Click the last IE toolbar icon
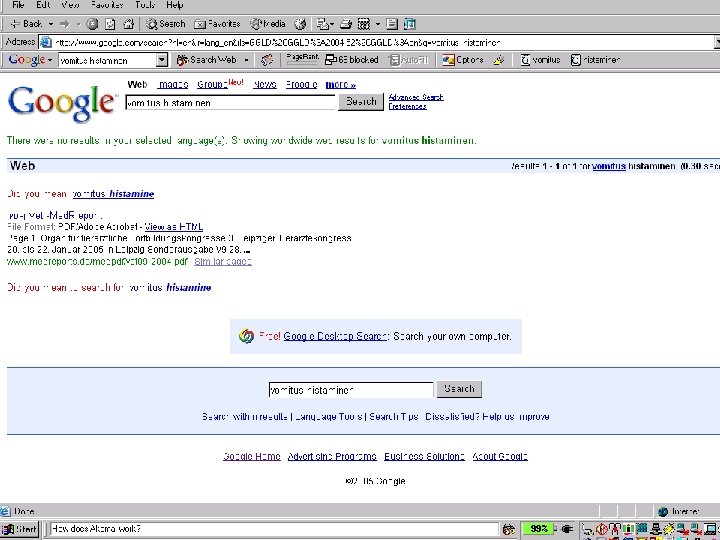This screenshot has height=540, width=720. (x=410, y=24)
